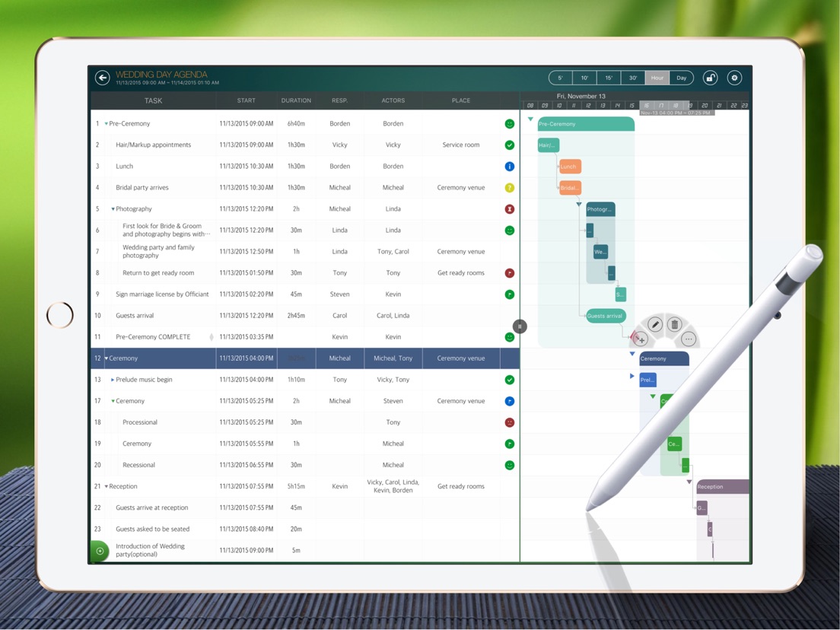Tap the plus icon in radial menu
The height and width of the screenshot is (630, 840).
pyautogui.click(x=641, y=339)
